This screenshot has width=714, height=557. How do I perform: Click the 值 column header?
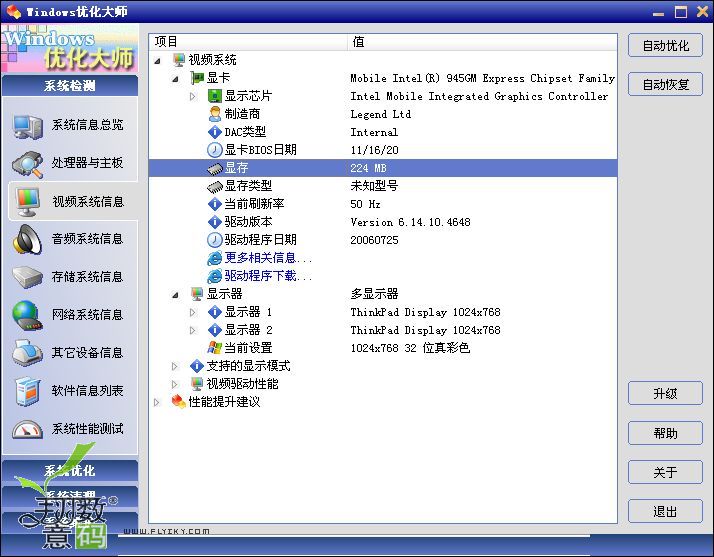tap(482, 42)
